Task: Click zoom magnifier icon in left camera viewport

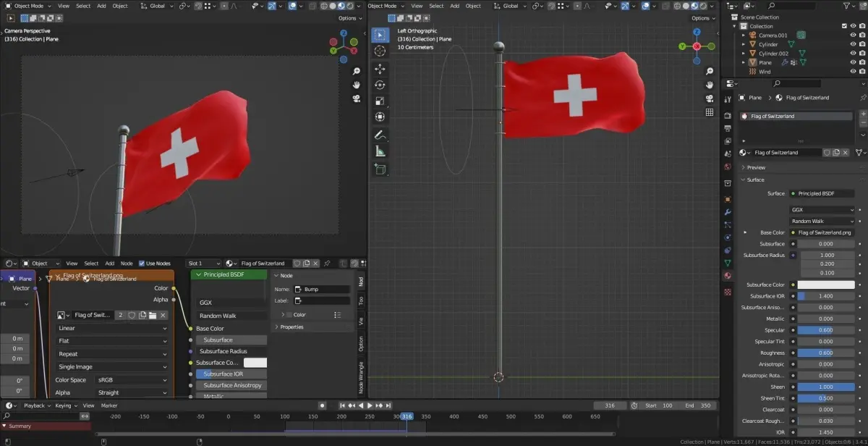Action: pyautogui.click(x=357, y=72)
